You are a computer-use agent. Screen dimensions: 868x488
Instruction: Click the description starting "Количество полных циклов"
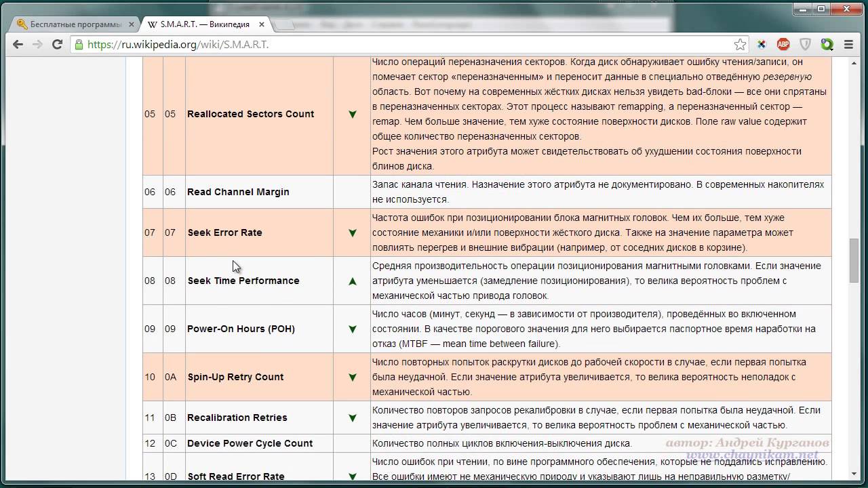pyautogui.click(x=502, y=443)
